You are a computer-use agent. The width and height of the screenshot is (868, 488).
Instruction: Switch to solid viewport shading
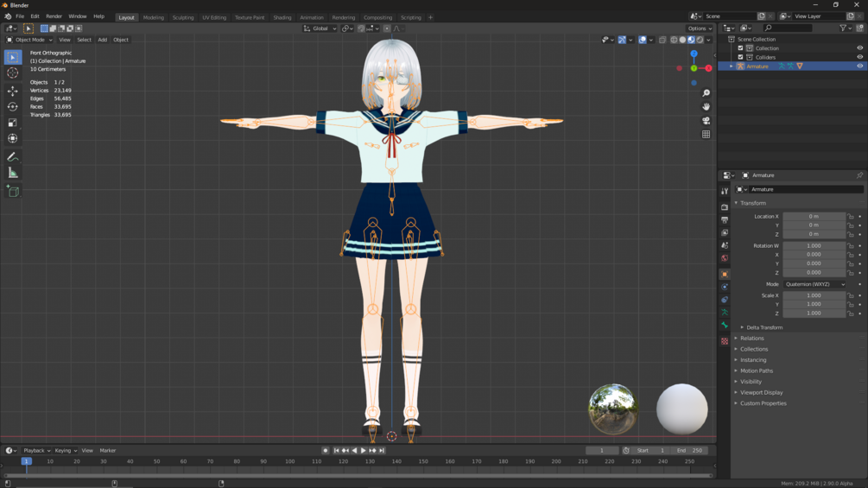click(x=682, y=40)
